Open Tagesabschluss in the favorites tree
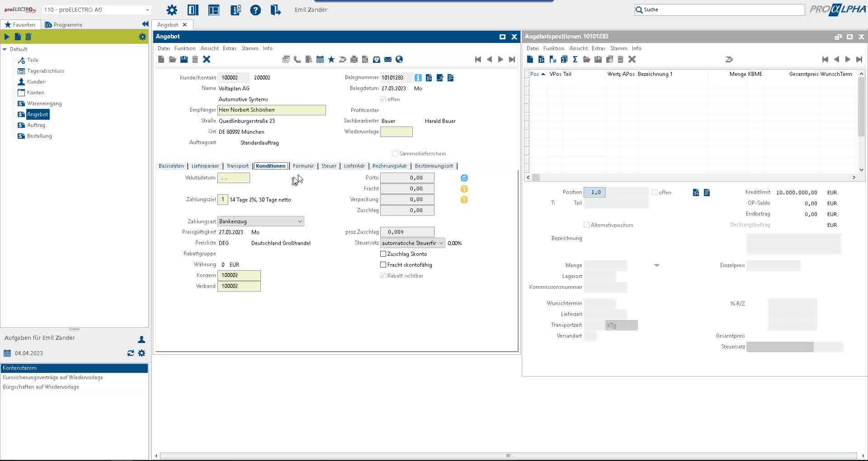 tap(45, 71)
